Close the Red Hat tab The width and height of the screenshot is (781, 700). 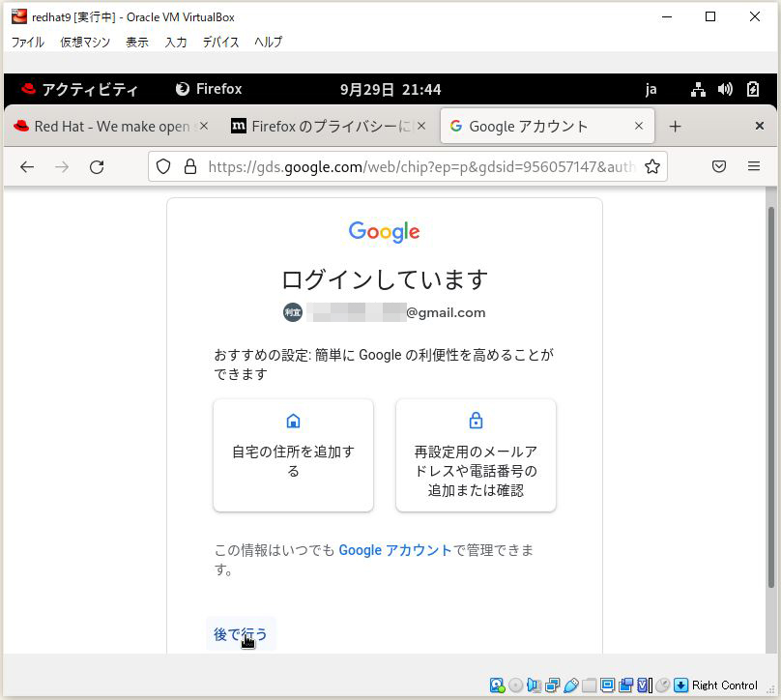coord(204,126)
